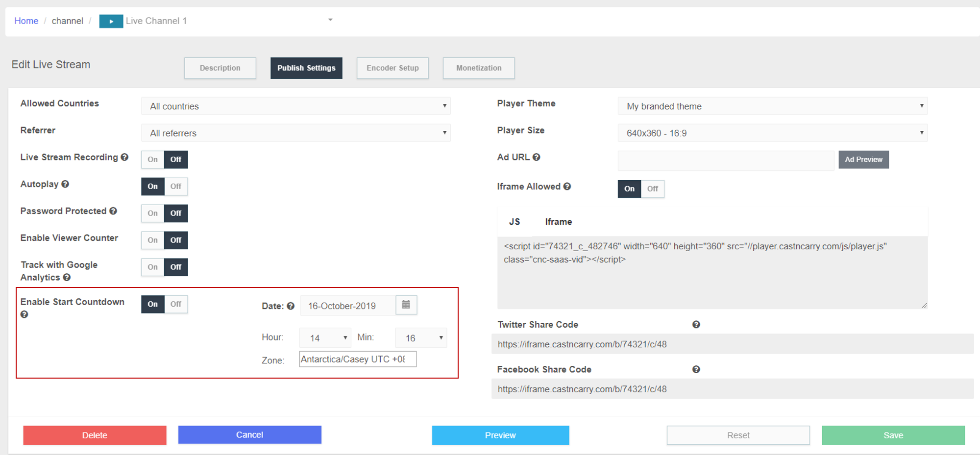Open the Player Size dropdown

click(773, 133)
